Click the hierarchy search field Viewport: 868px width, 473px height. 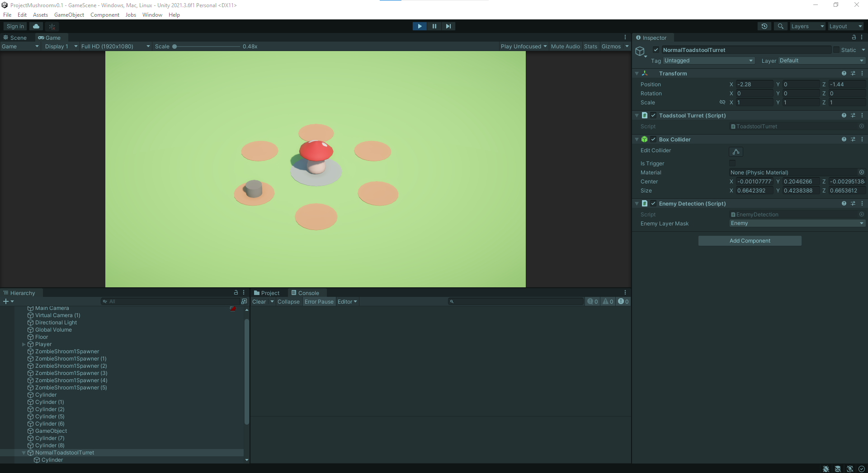point(172,301)
